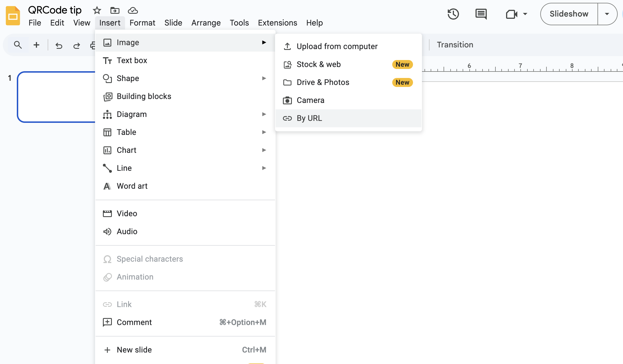Click the redo arrow in toolbar
The height and width of the screenshot is (364, 623).
point(77,45)
